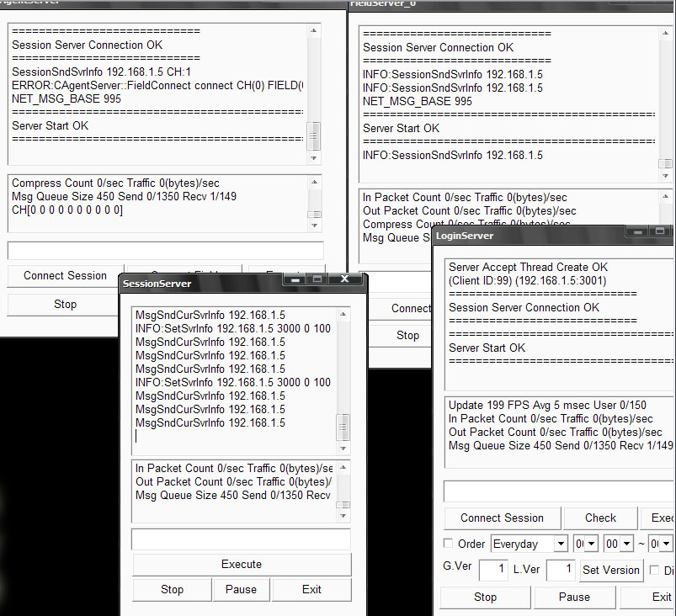Enable the Order checkbox in LoginServer
The width and height of the screenshot is (676, 616).
pyautogui.click(x=449, y=543)
